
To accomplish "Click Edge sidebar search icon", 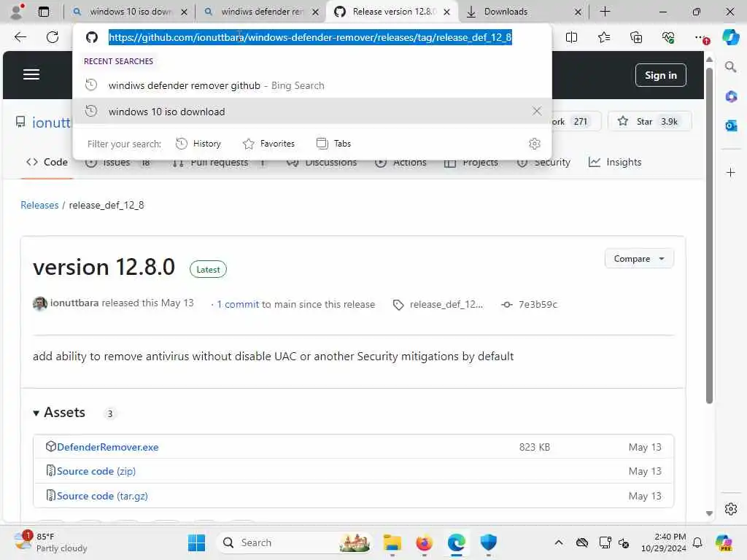I will [x=730, y=67].
